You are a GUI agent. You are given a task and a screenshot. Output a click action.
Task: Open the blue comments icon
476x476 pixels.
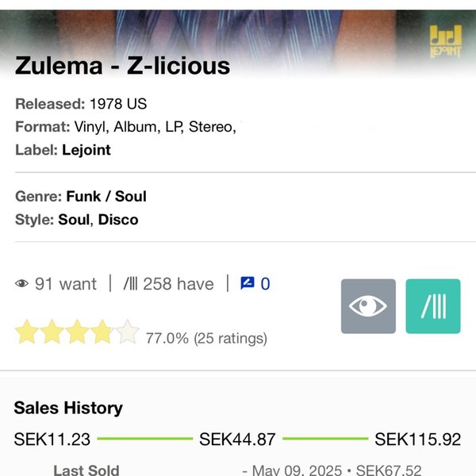tap(248, 283)
